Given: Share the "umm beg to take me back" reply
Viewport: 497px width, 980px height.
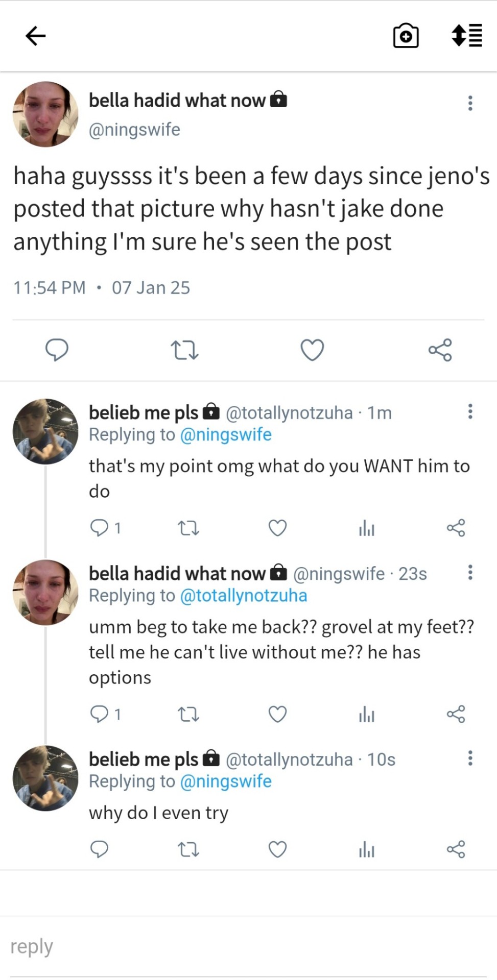Looking at the screenshot, I should (x=456, y=714).
